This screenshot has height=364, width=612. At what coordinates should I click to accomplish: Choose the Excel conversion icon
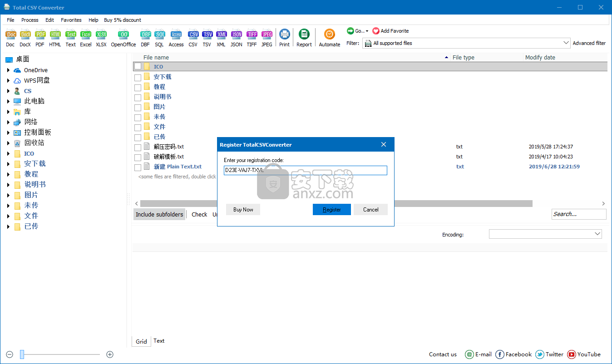point(86,34)
